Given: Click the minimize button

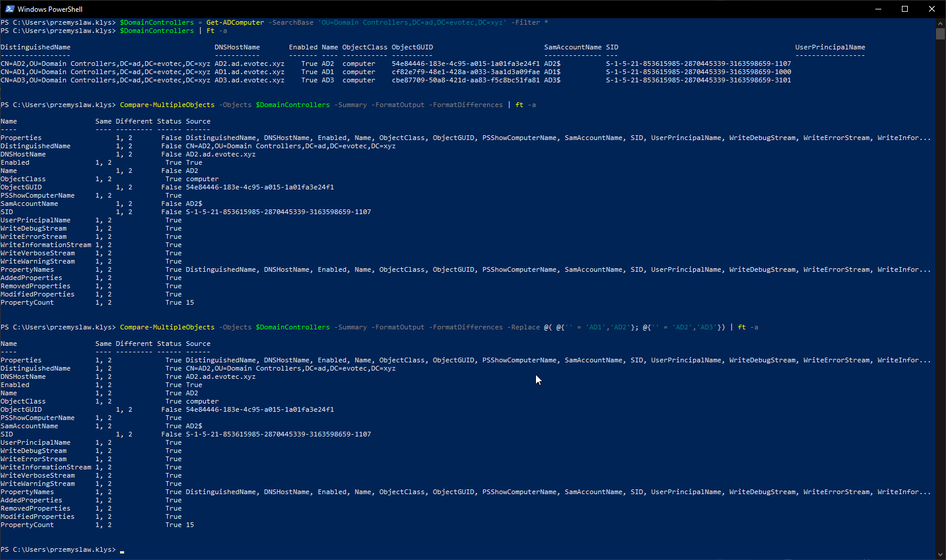Looking at the screenshot, I should point(877,8).
